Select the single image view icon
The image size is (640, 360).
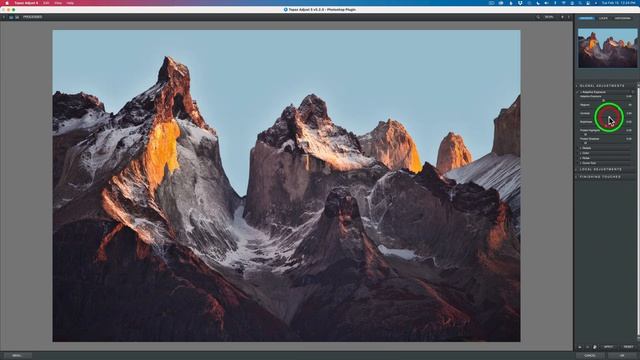pyautogui.click(x=11, y=17)
